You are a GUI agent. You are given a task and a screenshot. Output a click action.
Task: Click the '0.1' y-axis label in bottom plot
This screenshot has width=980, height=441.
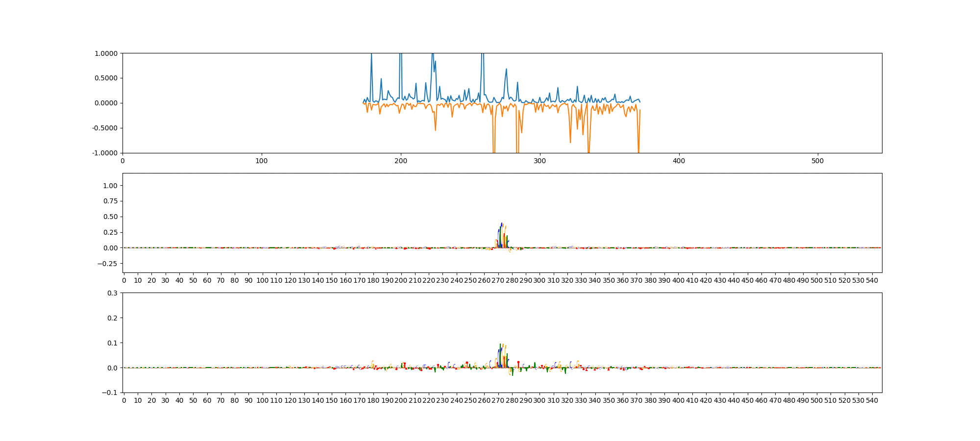click(112, 343)
